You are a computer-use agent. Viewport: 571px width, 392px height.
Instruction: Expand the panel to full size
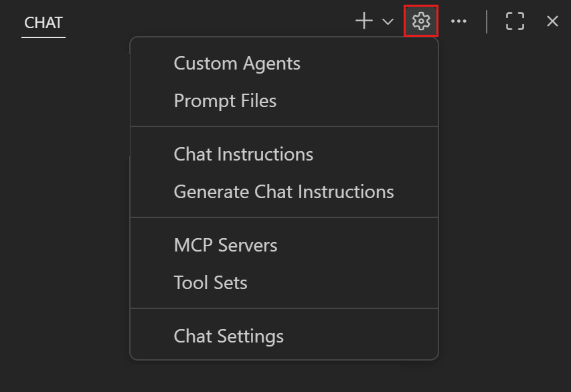pos(515,21)
